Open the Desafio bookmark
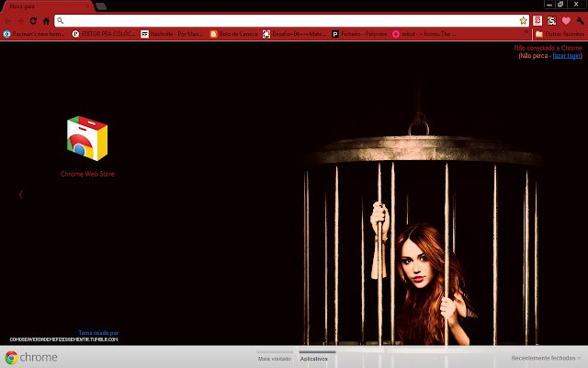Viewport: 588px width, 368px height. 294,34
